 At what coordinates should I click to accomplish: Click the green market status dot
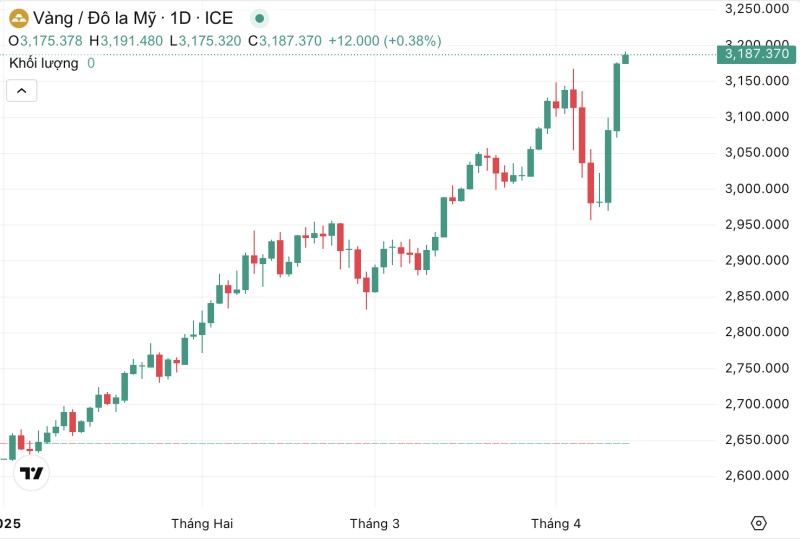pos(260,18)
